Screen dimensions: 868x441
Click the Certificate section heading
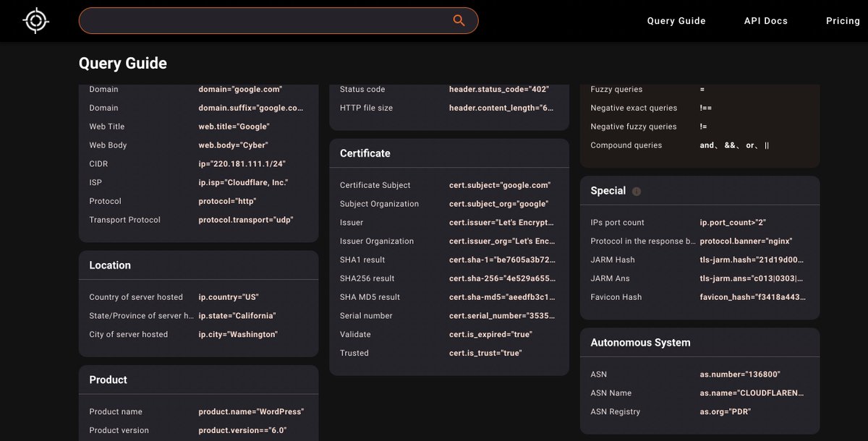tap(365, 153)
